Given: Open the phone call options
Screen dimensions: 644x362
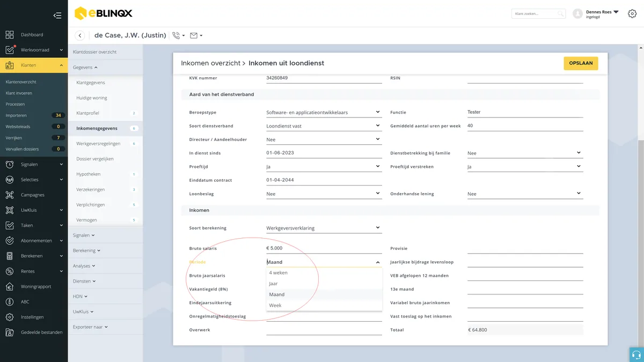Looking at the screenshot, I should (179, 35).
